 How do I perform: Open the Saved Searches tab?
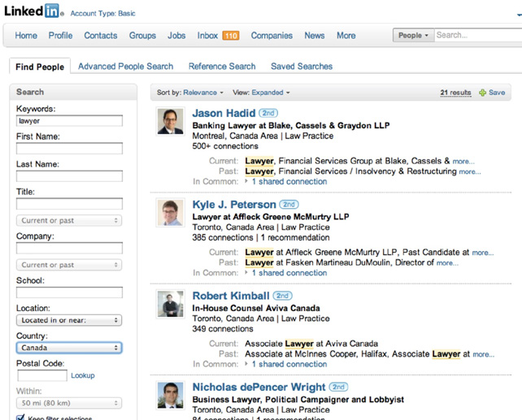[301, 67]
